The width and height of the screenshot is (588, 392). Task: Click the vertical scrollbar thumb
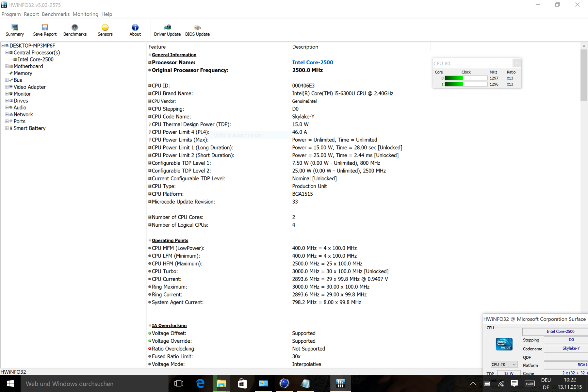[x=584, y=75]
